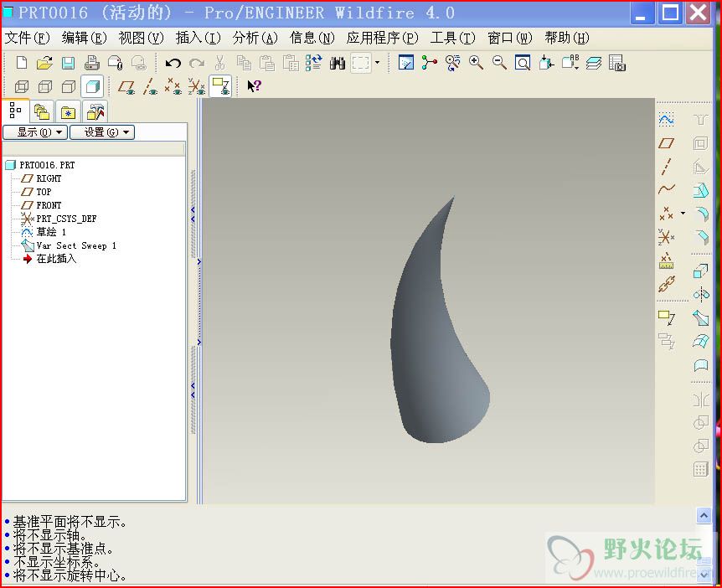Toggle datum axes display
Image resolution: width=722 pixels, height=588 pixels.
150,86
